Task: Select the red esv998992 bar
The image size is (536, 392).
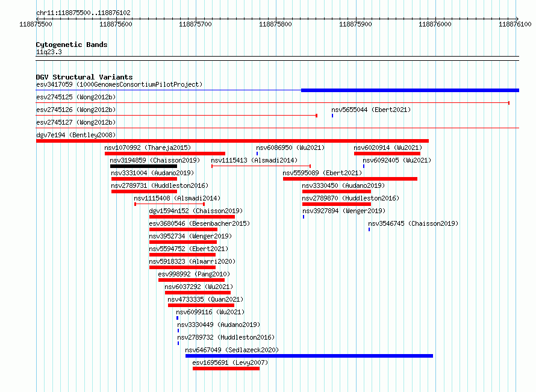Action: tap(192, 280)
